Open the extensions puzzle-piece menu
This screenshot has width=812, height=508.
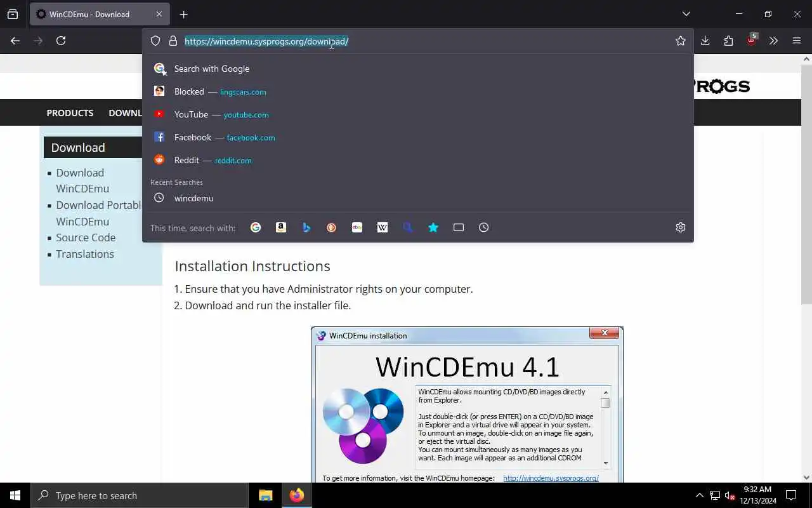(x=728, y=41)
